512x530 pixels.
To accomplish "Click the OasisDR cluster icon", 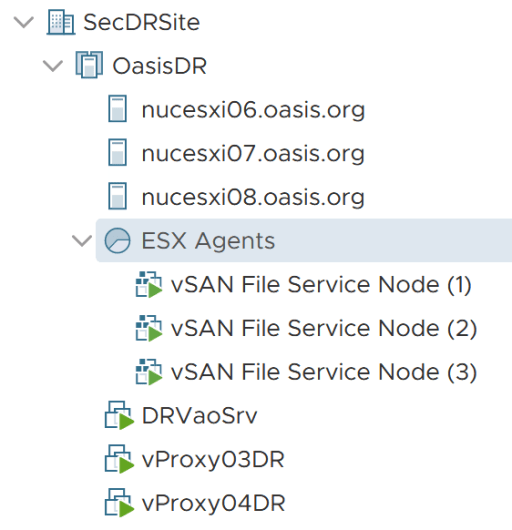I will click(x=89, y=65).
